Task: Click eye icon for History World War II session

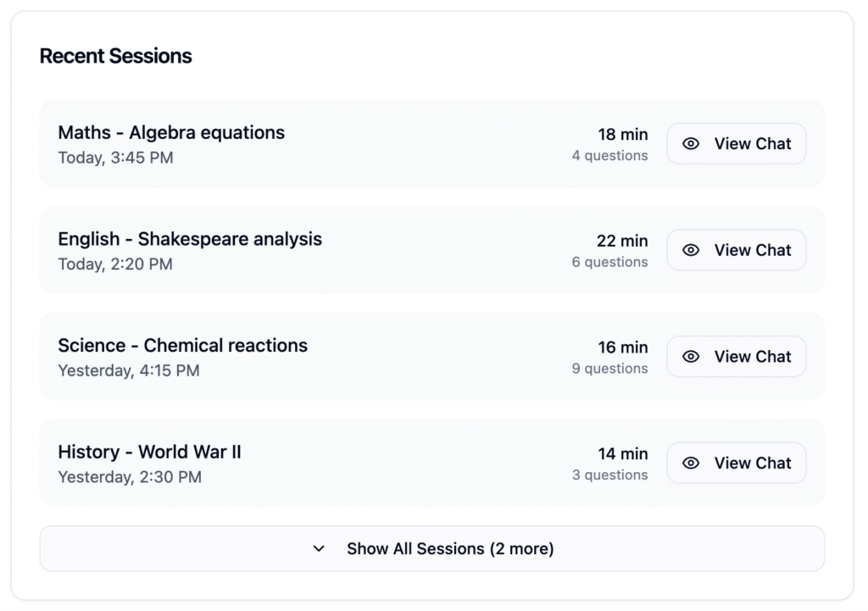Action: pos(691,464)
